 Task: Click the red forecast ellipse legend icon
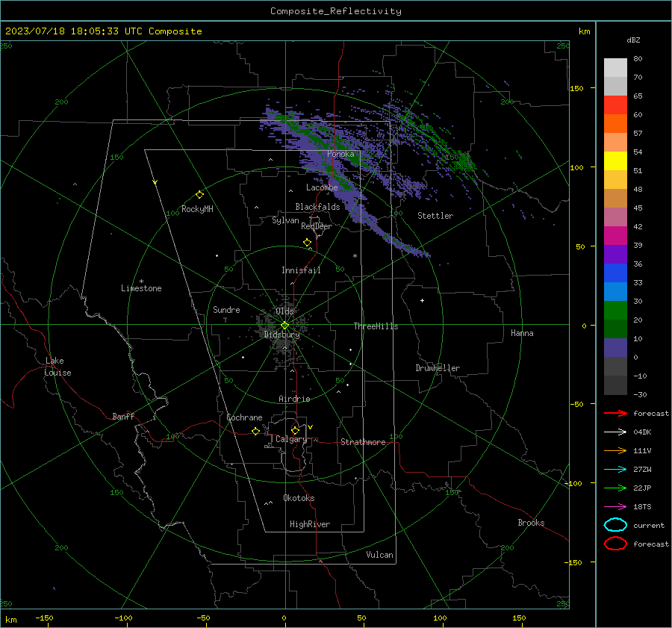615,544
